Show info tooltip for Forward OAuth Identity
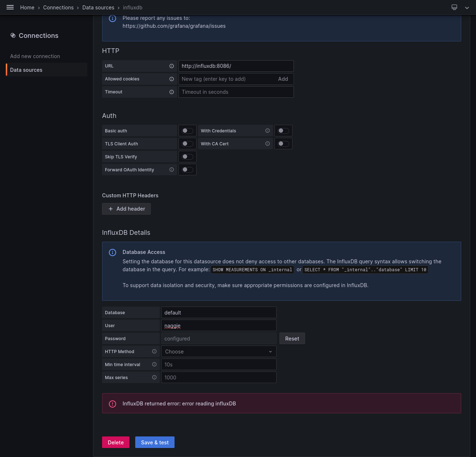The height and width of the screenshot is (457, 476). 172,170
